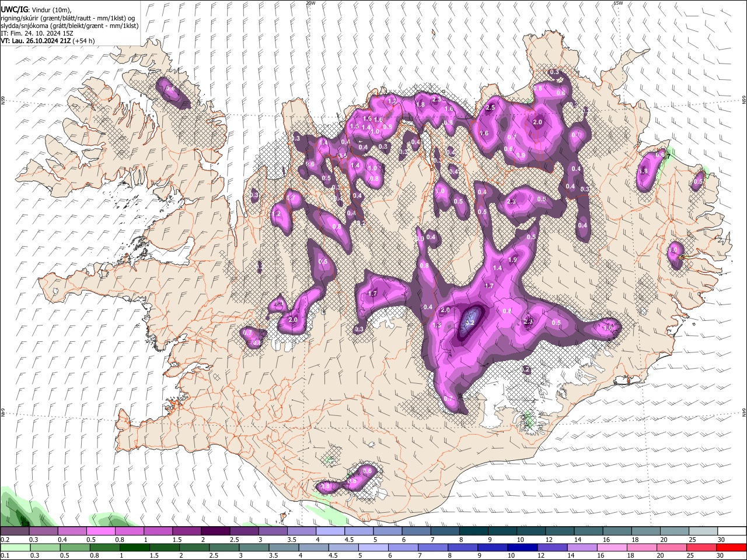Viewport: 747px width, 560px height.
Task: Click the '15W' longitude label
Action: 618,3
